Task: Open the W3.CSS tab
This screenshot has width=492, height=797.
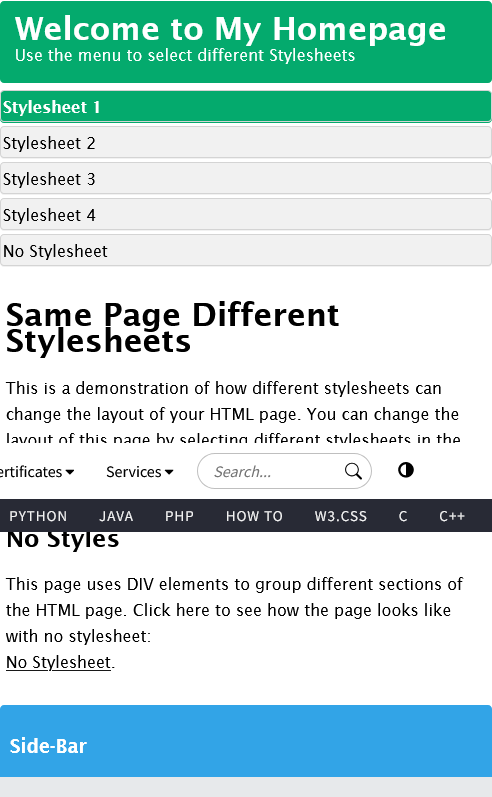Action: (341, 516)
